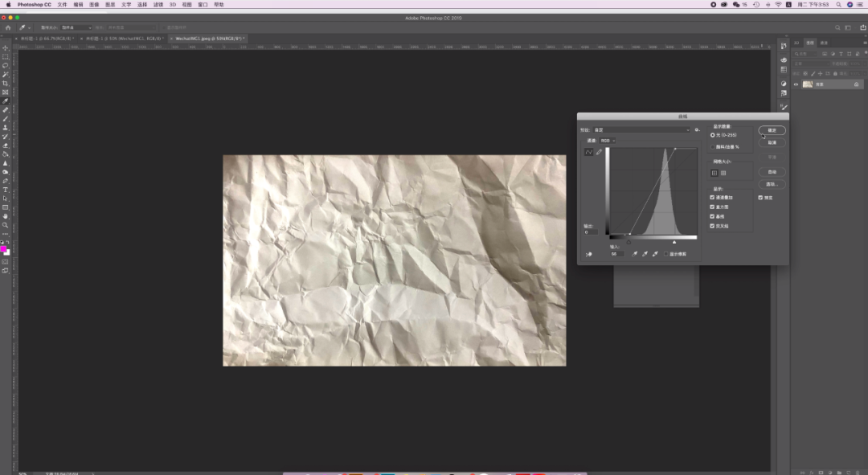Click the magenta foreground color swatch
The image size is (868, 475).
(4, 249)
